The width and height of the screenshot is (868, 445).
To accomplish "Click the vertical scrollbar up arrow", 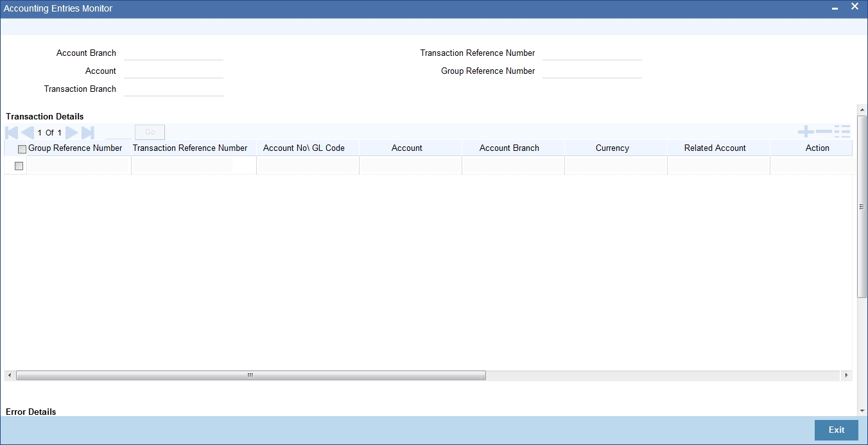I will 862,110.
